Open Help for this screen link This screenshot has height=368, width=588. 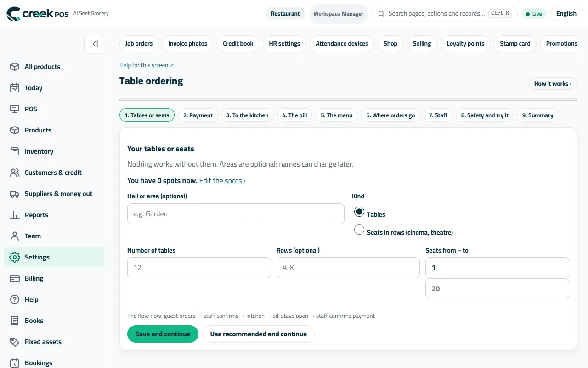[x=147, y=65]
